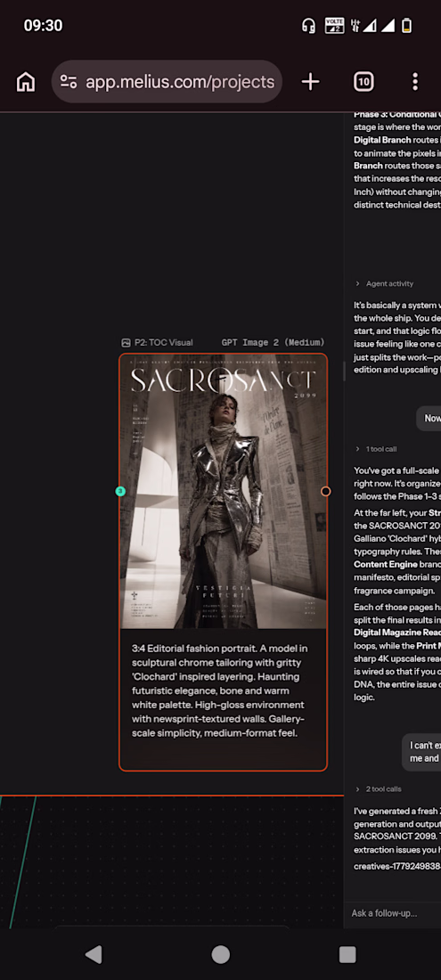Open the browser three-dot menu

point(415,82)
